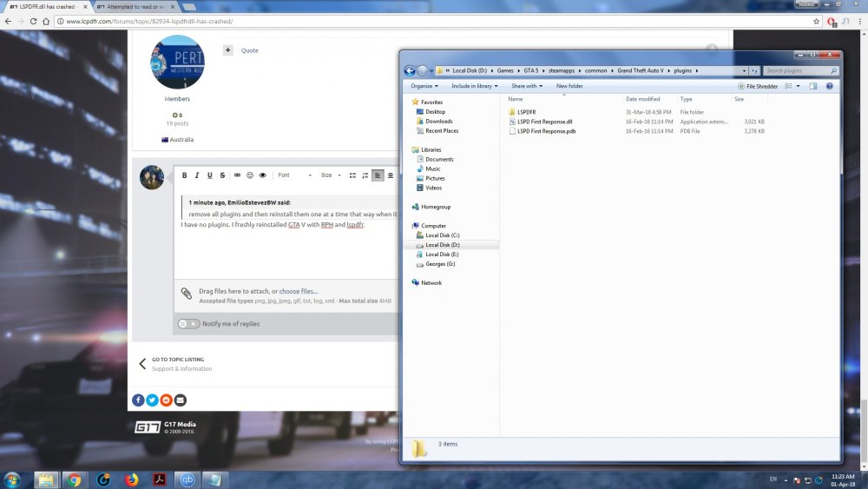The height and width of the screenshot is (489, 868).
Task: Open the emoticon picker in the editor
Action: point(250,175)
